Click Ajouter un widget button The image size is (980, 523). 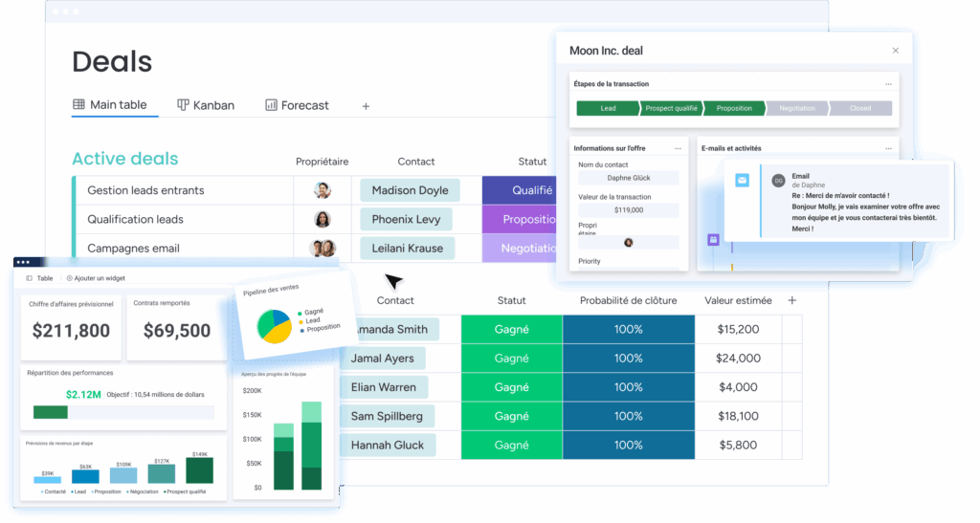coord(96,278)
